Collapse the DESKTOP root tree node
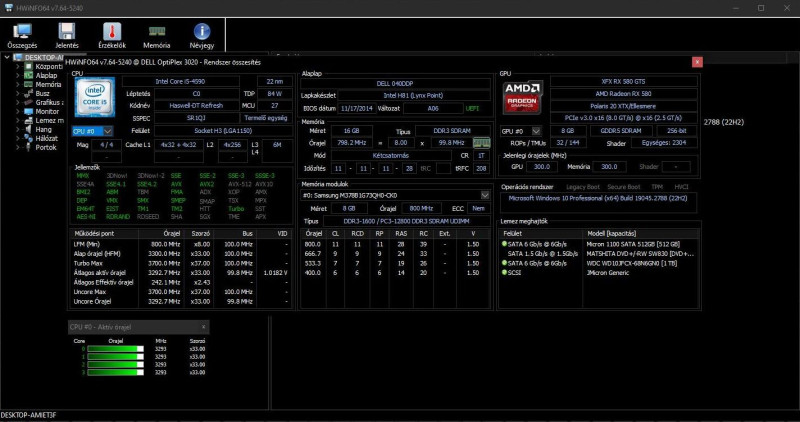This screenshot has width=800, height=422. click(7, 58)
